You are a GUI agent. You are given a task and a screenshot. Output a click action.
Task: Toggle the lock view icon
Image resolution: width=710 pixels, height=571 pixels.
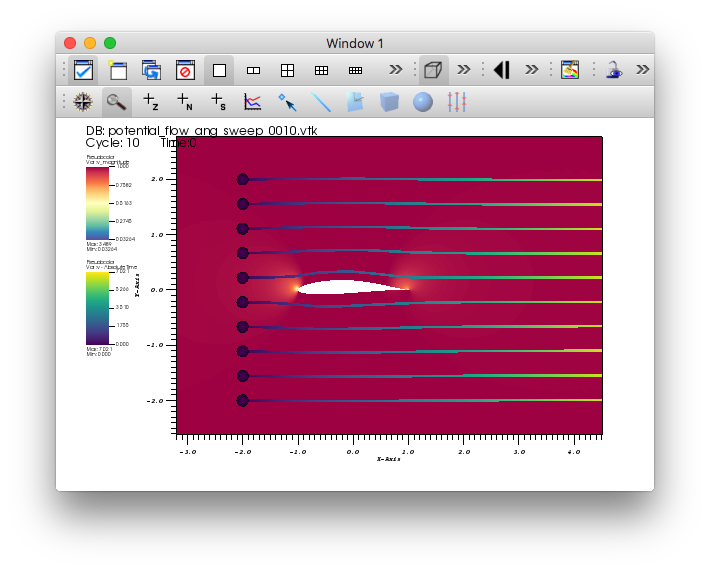613,70
